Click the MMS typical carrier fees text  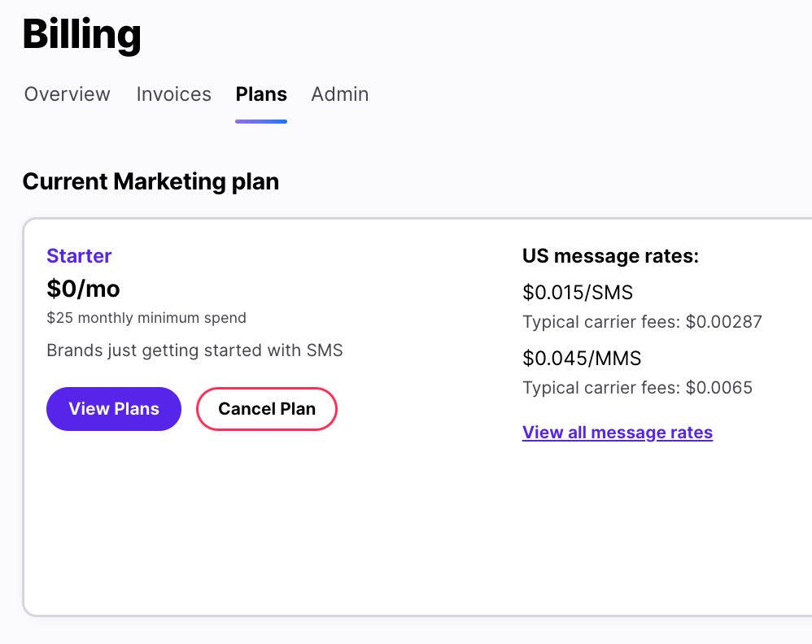637,388
